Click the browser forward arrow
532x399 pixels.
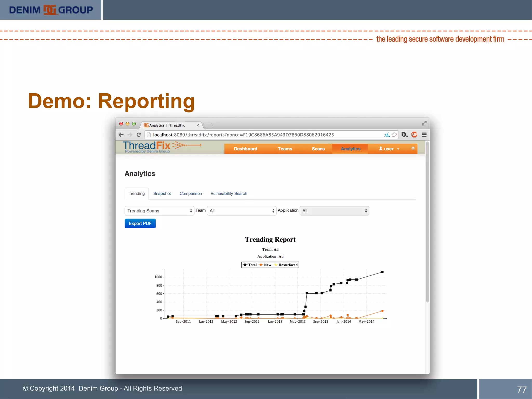click(x=130, y=135)
